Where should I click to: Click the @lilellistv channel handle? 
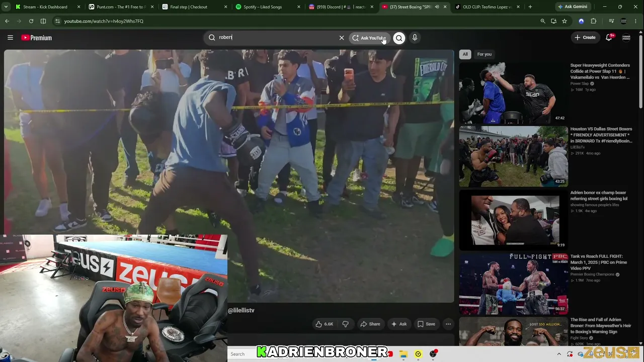241,310
